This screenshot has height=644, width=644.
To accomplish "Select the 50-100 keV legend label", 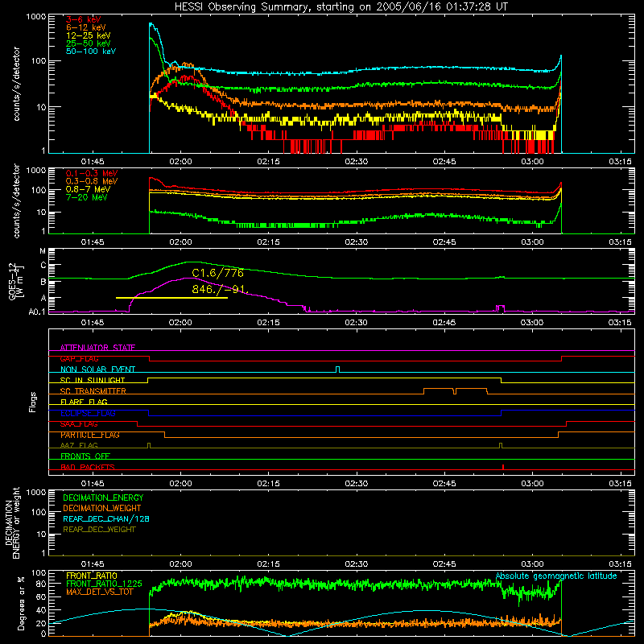I will point(91,52).
